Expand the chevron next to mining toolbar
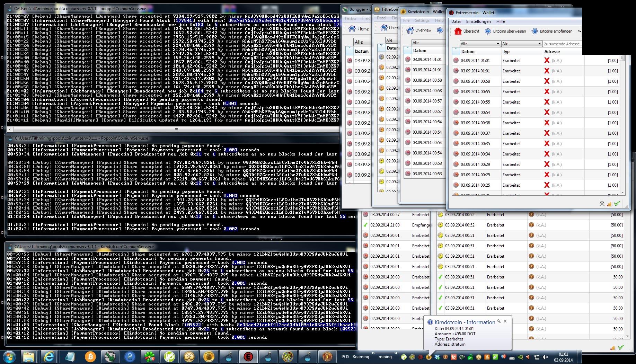 click(396, 354)
